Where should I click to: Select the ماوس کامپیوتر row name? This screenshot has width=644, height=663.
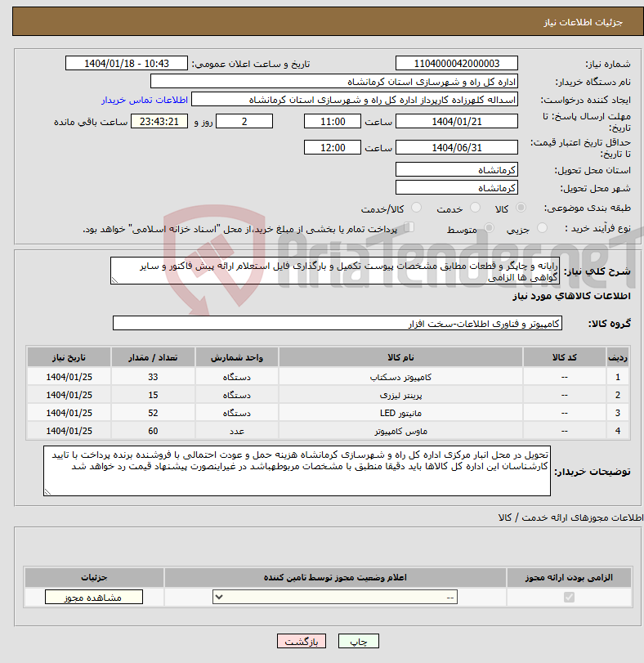pos(400,431)
